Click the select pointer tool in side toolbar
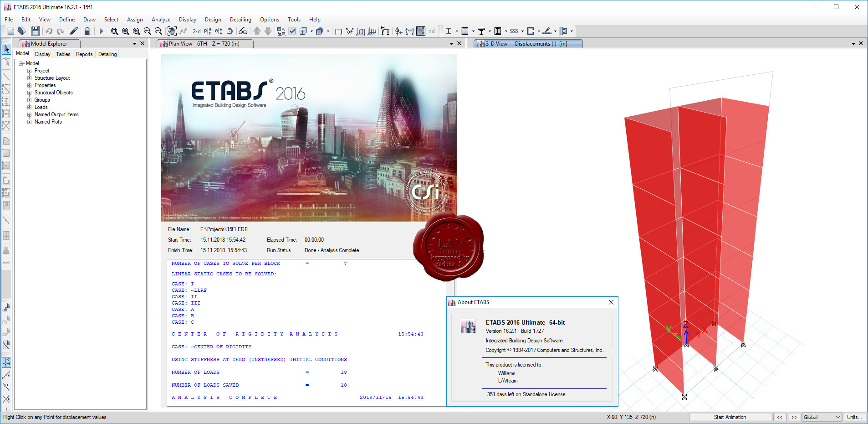The width and height of the screenshot is (868, 424). (x=6, y=49)
